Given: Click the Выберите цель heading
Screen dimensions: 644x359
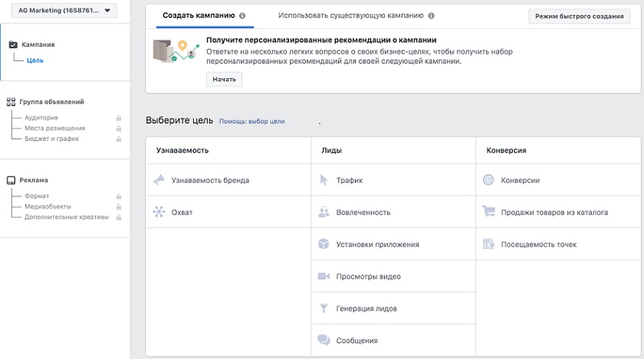Looking at the screenshot, I should coord(180,121).
